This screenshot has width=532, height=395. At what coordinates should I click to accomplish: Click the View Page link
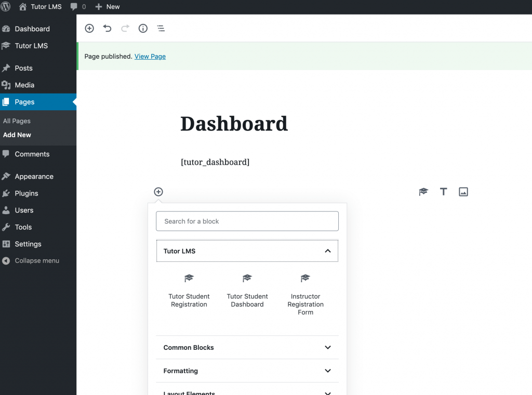pos(150,57)
